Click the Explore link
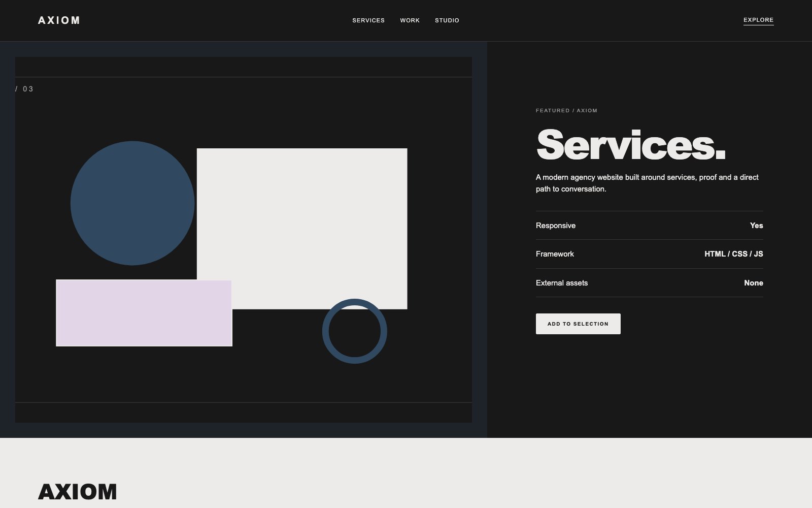 758,20
